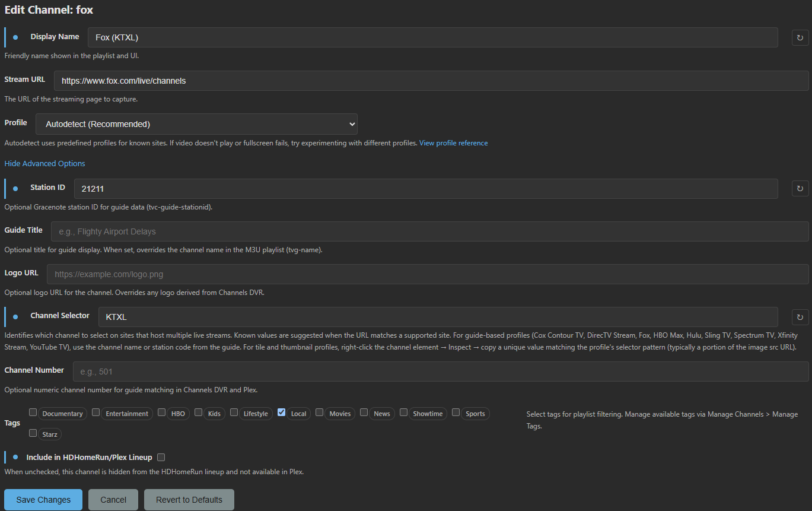This screenshot has width=812, height=511.
Task: Click the Station ID input containing 21211
Action: (x=426, y=189)
